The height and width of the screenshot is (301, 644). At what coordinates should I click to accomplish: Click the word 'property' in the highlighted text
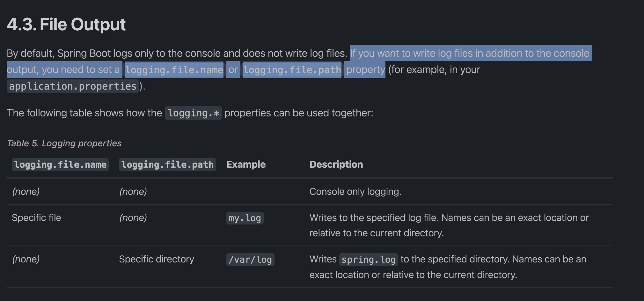point(365,70)
